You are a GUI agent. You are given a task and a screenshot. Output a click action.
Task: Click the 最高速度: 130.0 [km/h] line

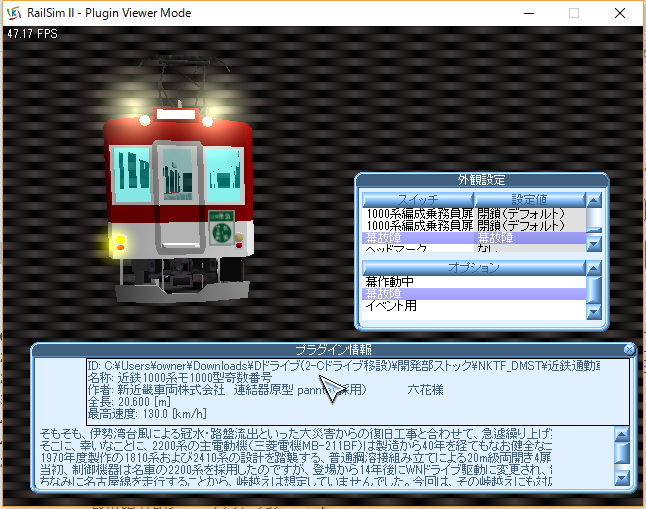(147, 414)
